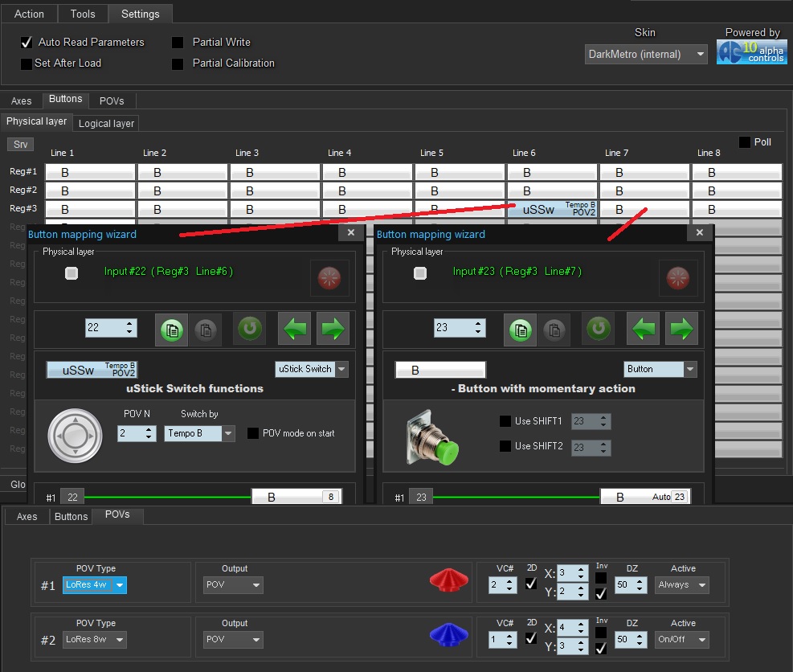
Task: Go to next input with right arrow in Input #22 wizard
Action: [332, 329]
